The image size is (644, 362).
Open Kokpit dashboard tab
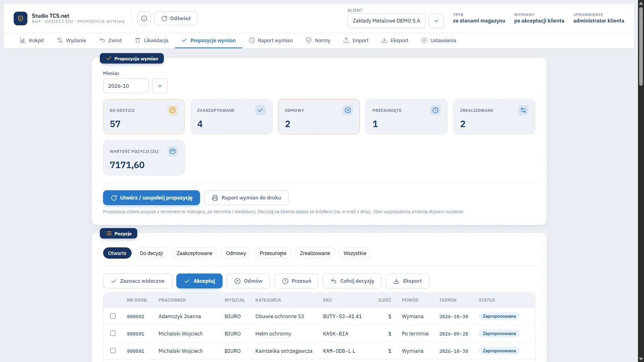(32, 41)
